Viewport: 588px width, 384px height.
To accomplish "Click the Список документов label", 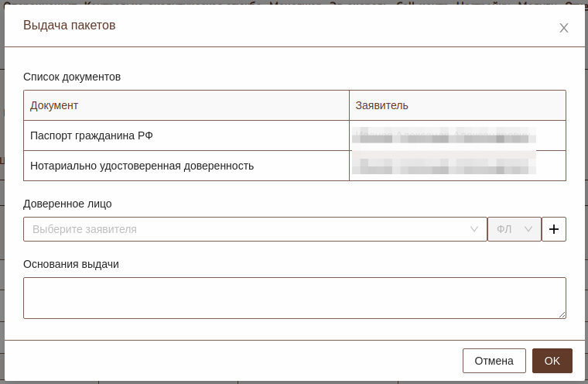I will 72,77.
